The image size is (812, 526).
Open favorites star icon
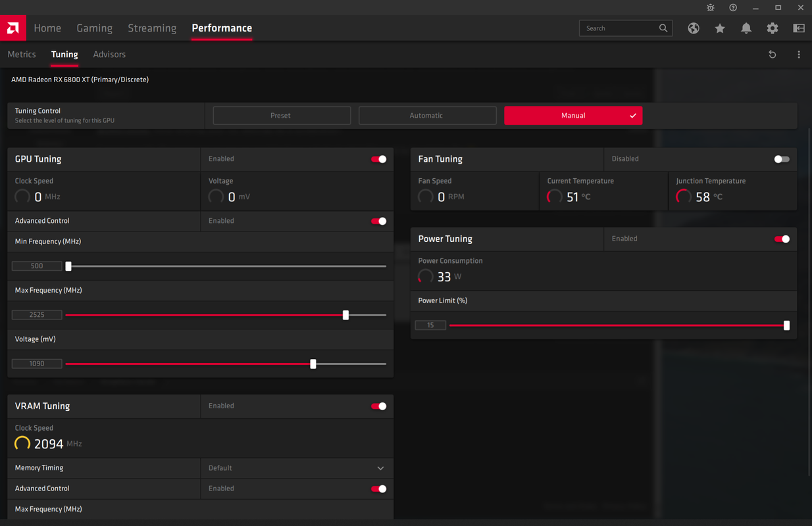(x=720, y=28)
